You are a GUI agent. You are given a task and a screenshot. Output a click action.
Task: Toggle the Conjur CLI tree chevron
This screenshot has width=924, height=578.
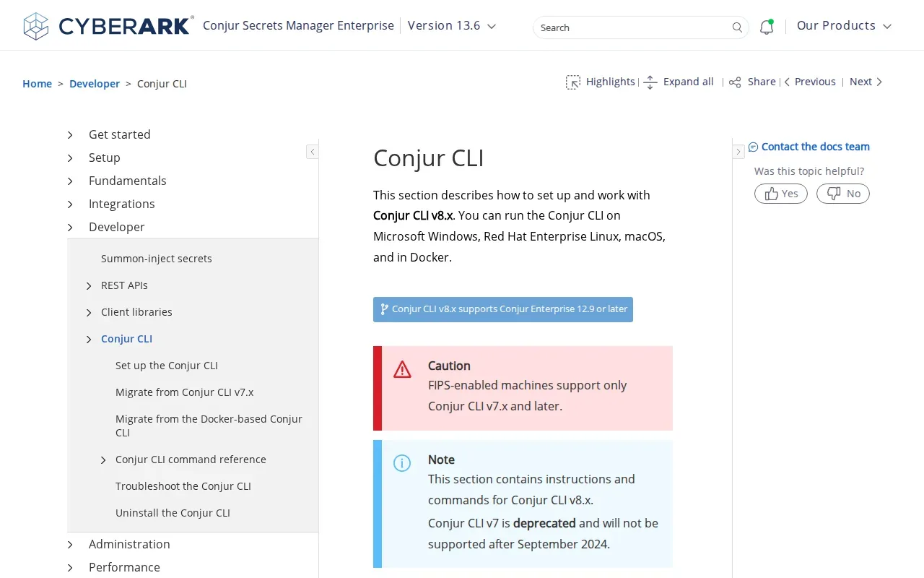89,340
